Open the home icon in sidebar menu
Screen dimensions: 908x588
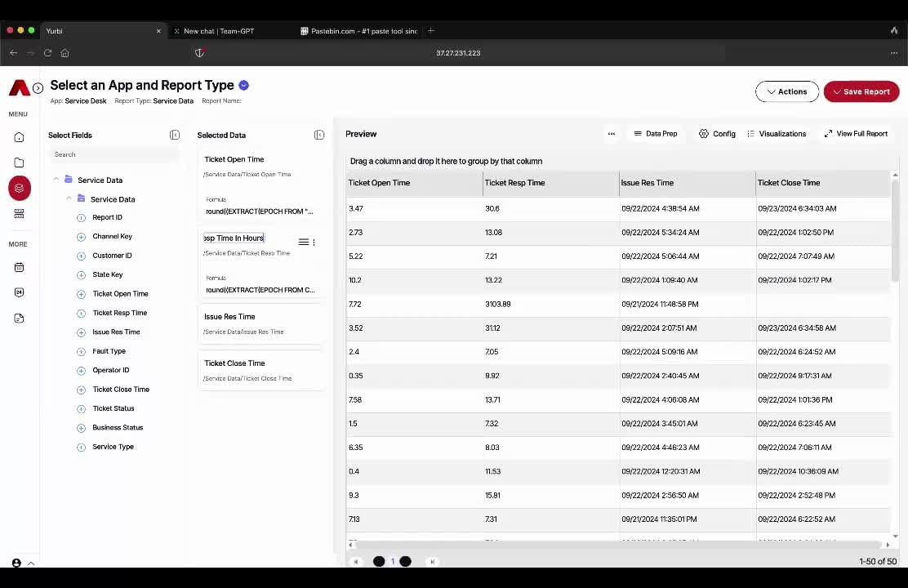19,137
